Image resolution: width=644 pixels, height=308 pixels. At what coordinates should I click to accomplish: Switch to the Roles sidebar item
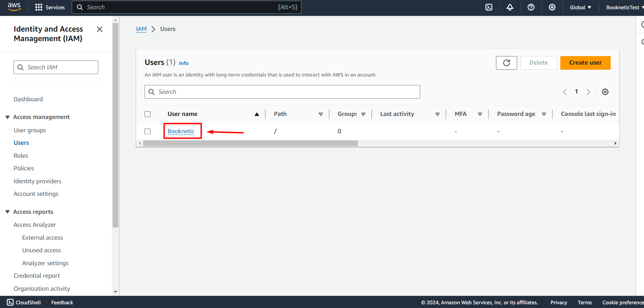pyautogui.click(x=21, y=155)
